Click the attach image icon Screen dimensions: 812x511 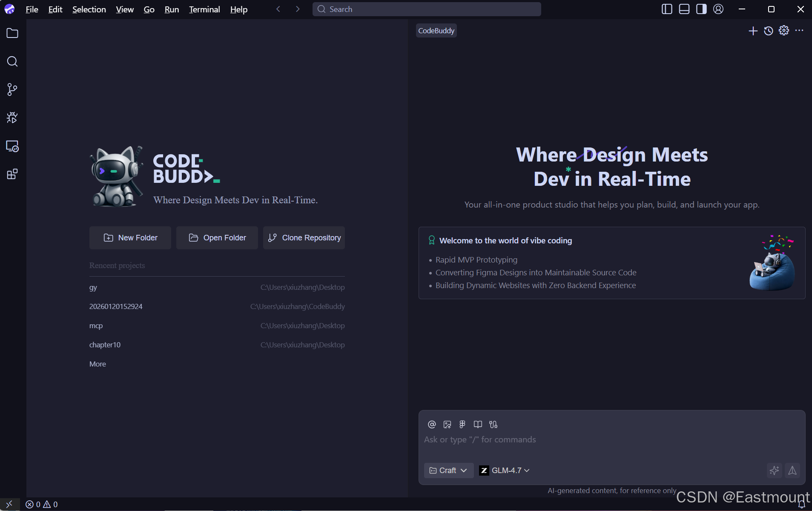[447, 424]
